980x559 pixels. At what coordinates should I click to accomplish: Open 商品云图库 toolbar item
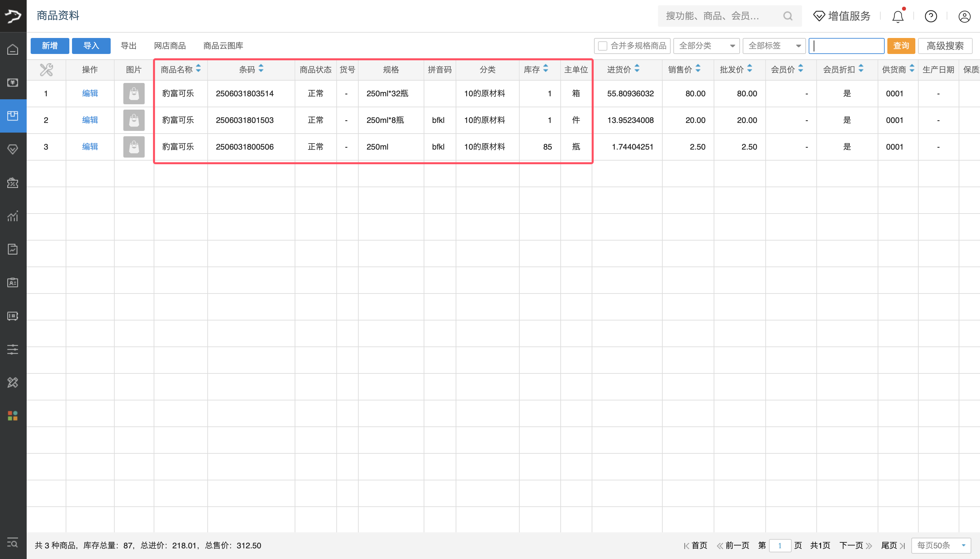[223, 46]
